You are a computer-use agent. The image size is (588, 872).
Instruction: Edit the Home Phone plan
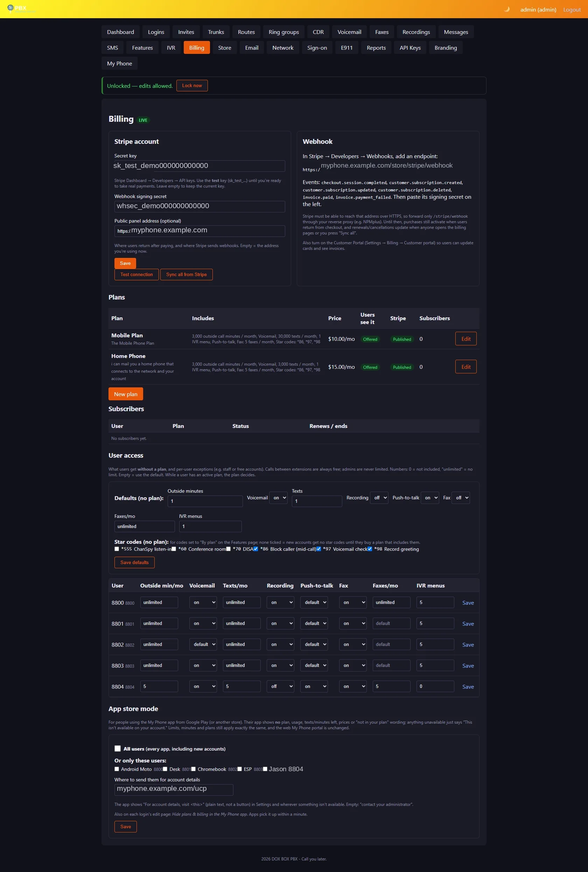coord(466,367)
